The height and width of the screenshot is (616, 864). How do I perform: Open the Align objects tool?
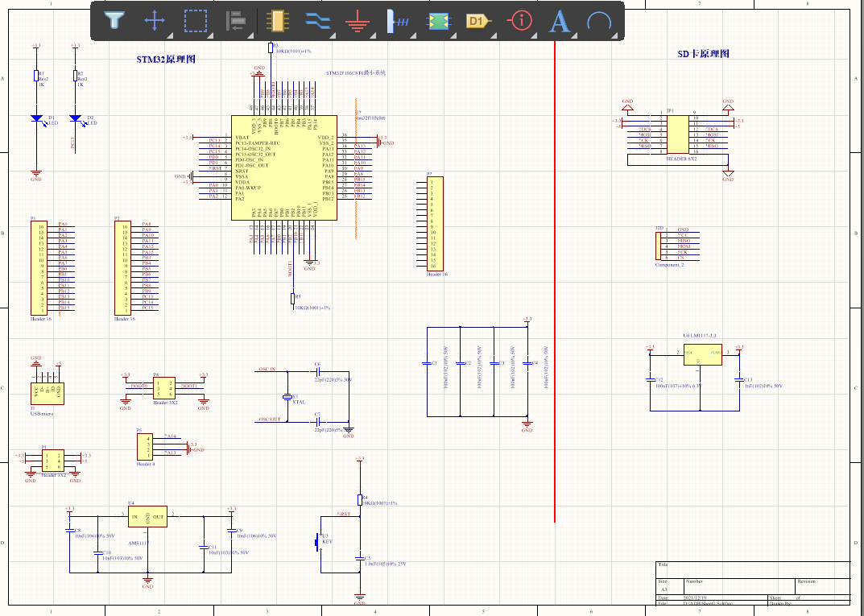click(237, 22)
